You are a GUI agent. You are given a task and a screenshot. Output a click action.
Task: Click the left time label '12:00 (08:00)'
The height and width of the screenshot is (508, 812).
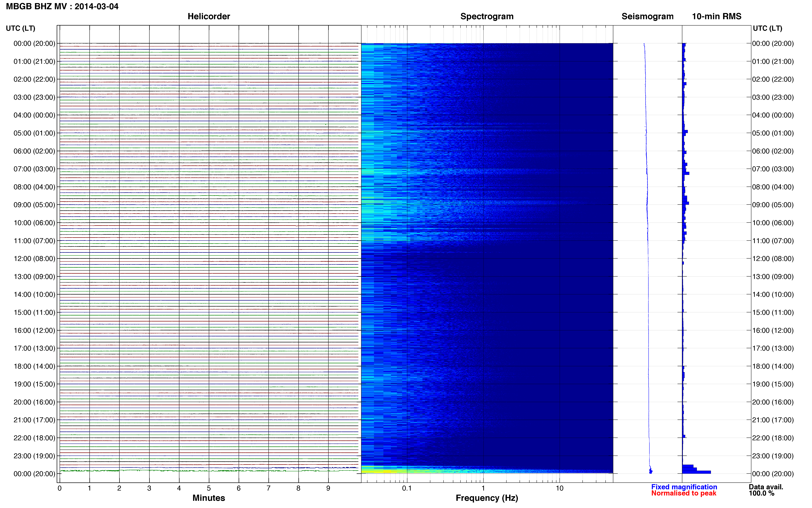tap(34, 259)
